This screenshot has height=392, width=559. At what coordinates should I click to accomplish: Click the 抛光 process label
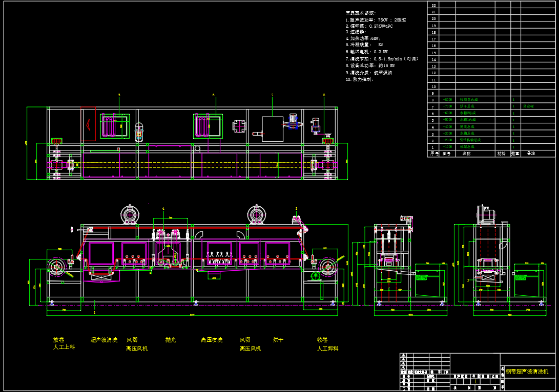click(171, 340)
